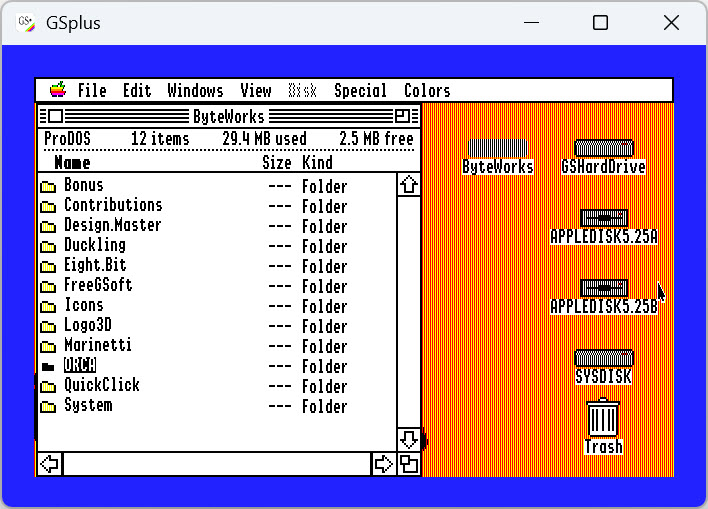Select the Contributions folder icon
This screenshot has width=708, height=509.
tap(48, 206)
